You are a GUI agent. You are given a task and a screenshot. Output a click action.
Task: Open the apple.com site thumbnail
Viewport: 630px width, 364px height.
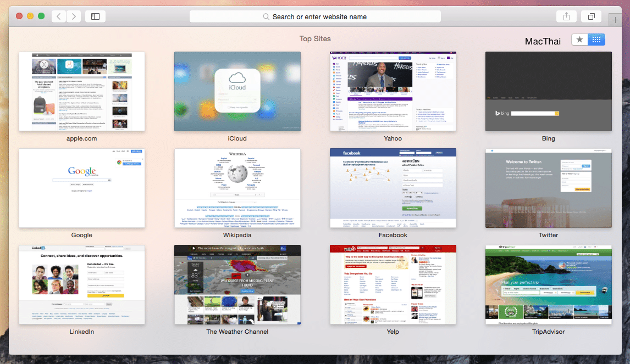tap(82, 91)
